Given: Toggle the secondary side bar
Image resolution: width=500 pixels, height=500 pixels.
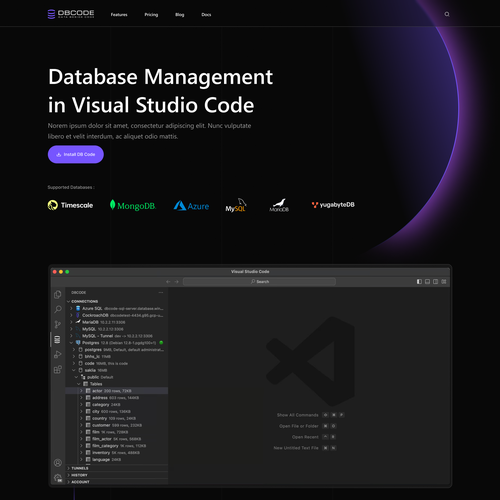Looking at the screenshot, I should tap(435, 282).
